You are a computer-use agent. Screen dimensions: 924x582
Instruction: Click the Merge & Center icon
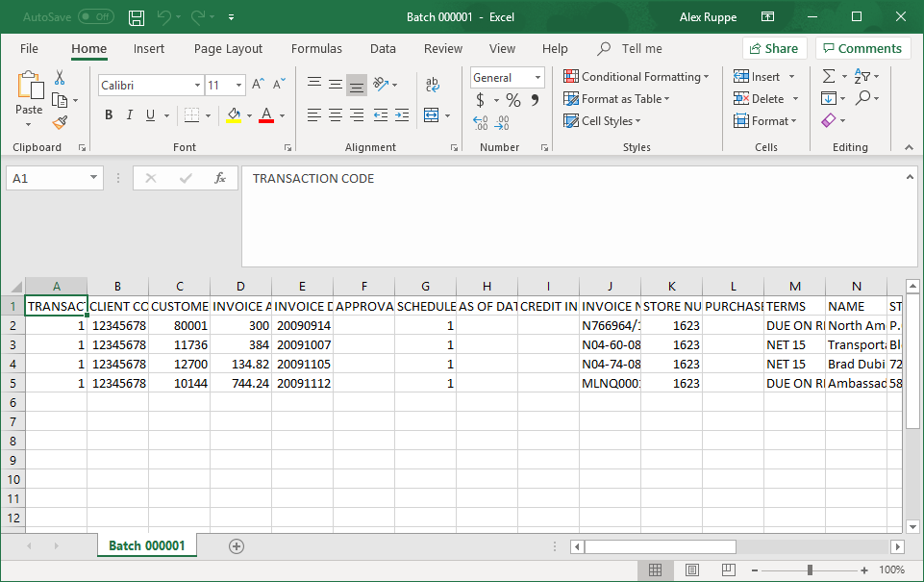coord(432,115)
